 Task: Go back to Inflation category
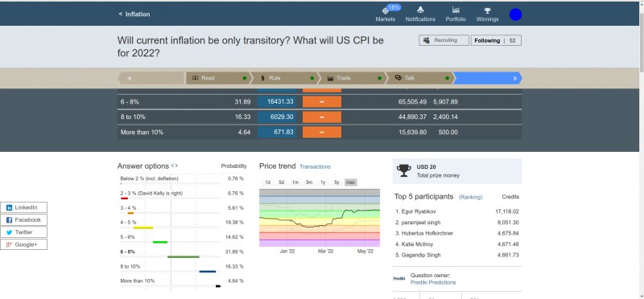click(x=134, y=14)
